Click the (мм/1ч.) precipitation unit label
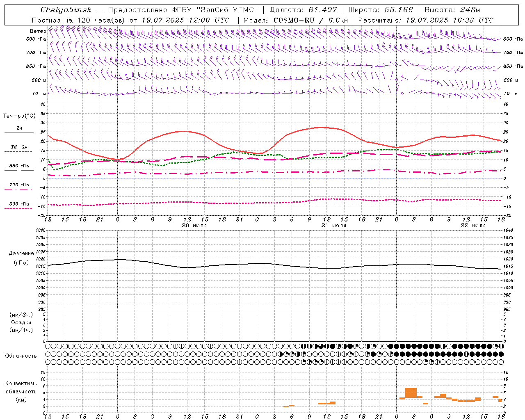 click(x=21, y=330)
